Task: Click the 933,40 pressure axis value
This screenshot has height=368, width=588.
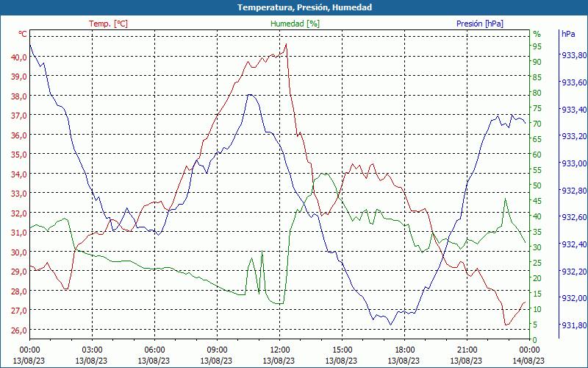Action: click(x=574, y=110)
